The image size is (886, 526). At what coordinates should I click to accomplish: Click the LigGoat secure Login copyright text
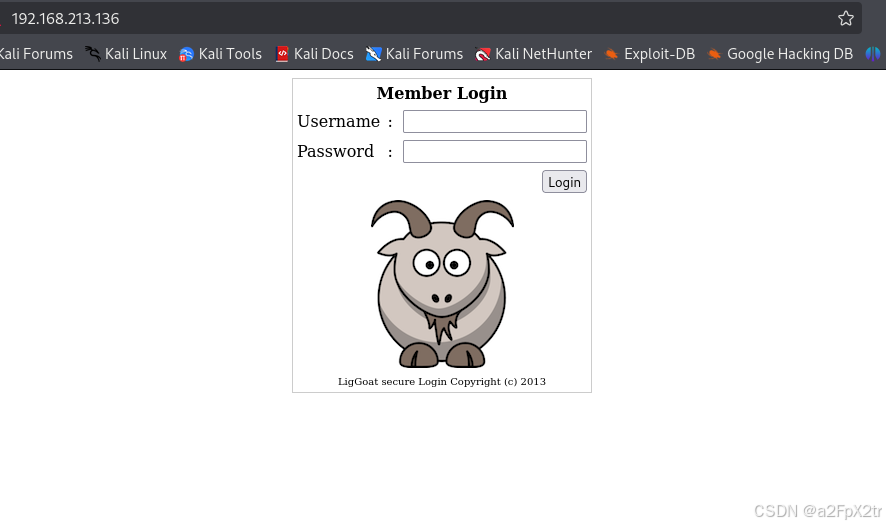(x=442, y=382)
